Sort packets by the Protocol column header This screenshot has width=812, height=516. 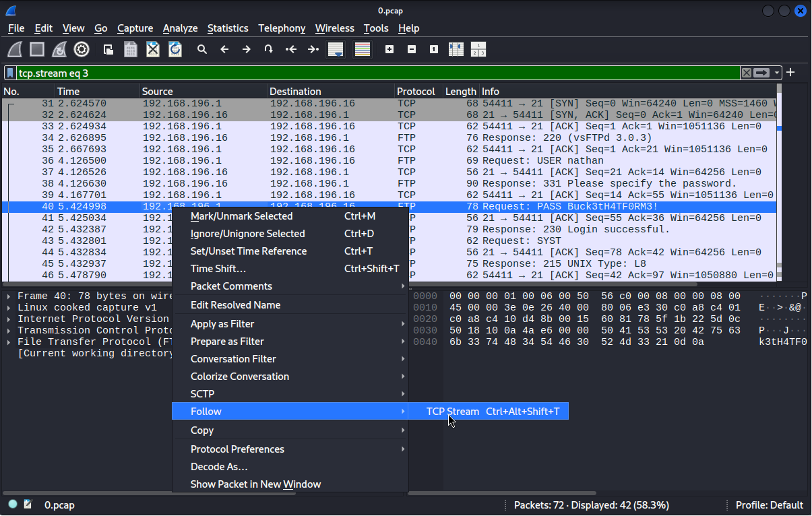pos(418,92)
